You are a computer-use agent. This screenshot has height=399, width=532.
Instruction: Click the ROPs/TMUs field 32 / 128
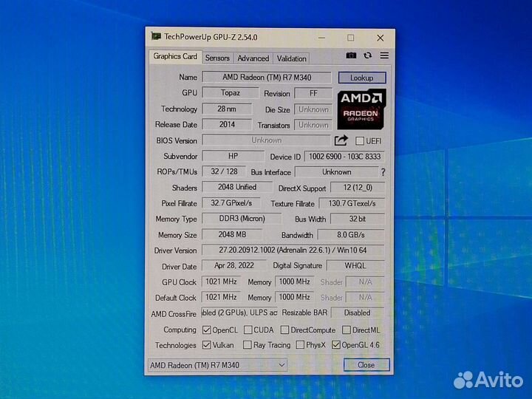tap(224, 171)
